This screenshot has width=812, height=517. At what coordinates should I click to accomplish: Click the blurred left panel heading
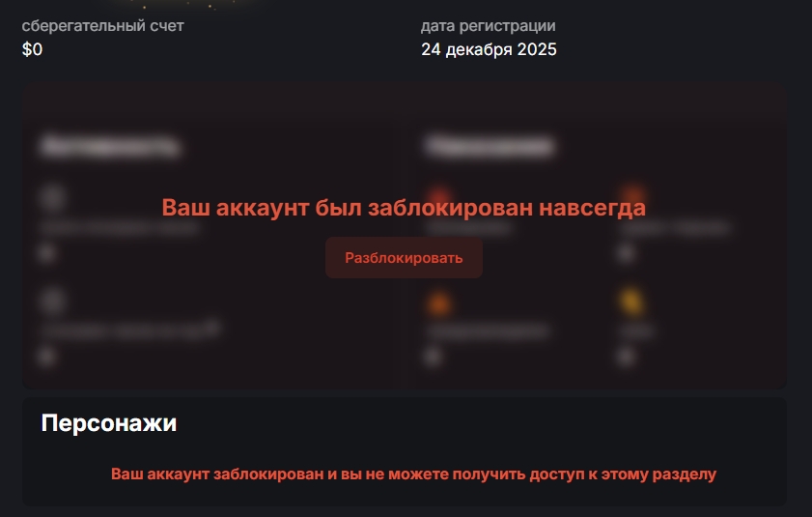point(110,146)
